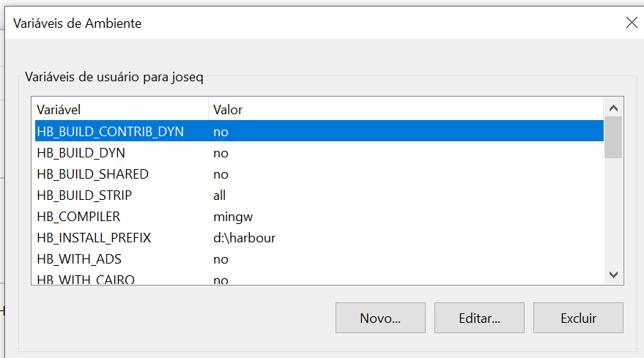Click the vertical scrollbar thumb
This screenshot has height=358, width=644.
613,137
